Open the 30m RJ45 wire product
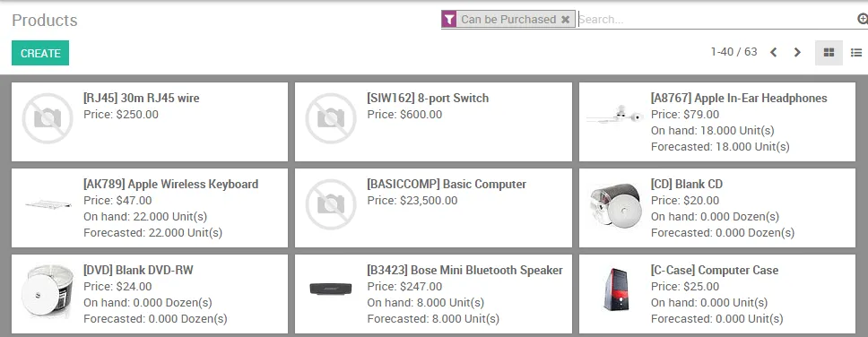Image resolution: width=868 pixels, height=337 pixels. pos(141,99)
